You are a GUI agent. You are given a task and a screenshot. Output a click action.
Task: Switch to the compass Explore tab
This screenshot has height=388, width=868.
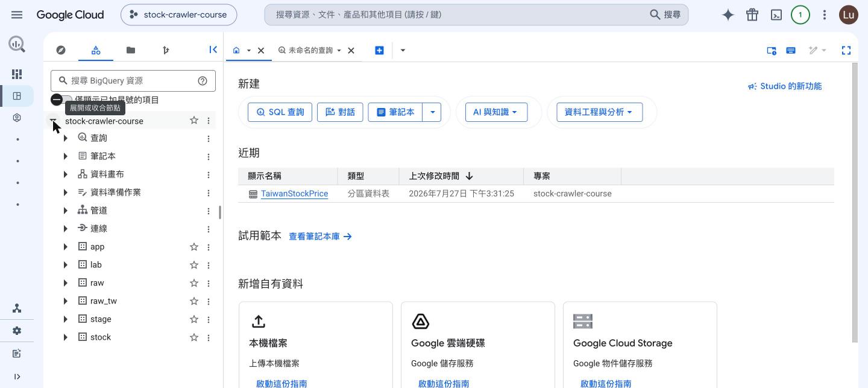(61, 50)
